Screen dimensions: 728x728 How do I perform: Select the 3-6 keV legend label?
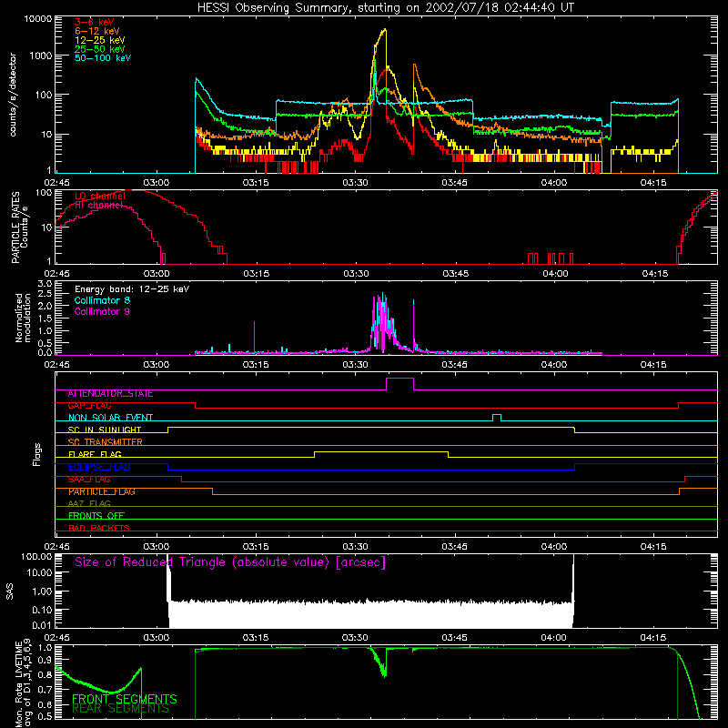tap(95, 22)
